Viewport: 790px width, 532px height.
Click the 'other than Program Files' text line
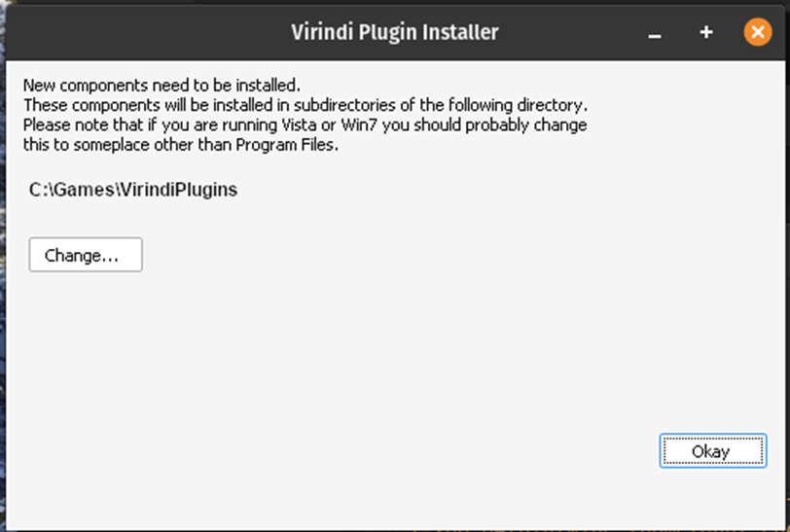pyautogui.click(x=180, y=146)
